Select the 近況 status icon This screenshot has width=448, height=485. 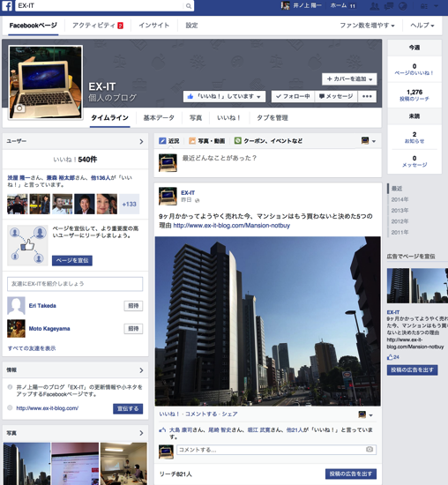click(x=162, y=141)
